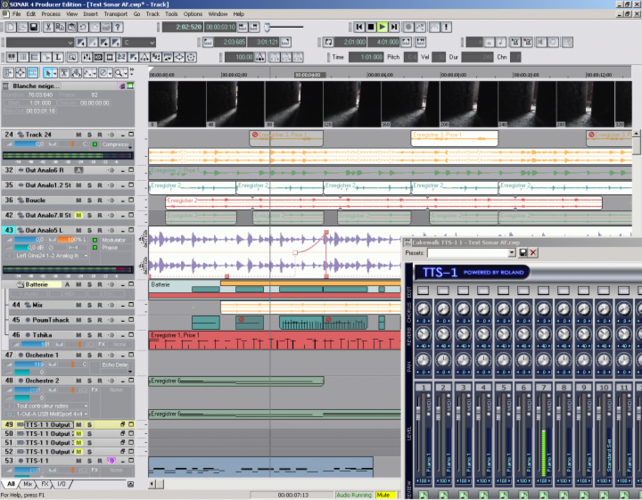Click the Paste clipboard icon

[71, 27]
